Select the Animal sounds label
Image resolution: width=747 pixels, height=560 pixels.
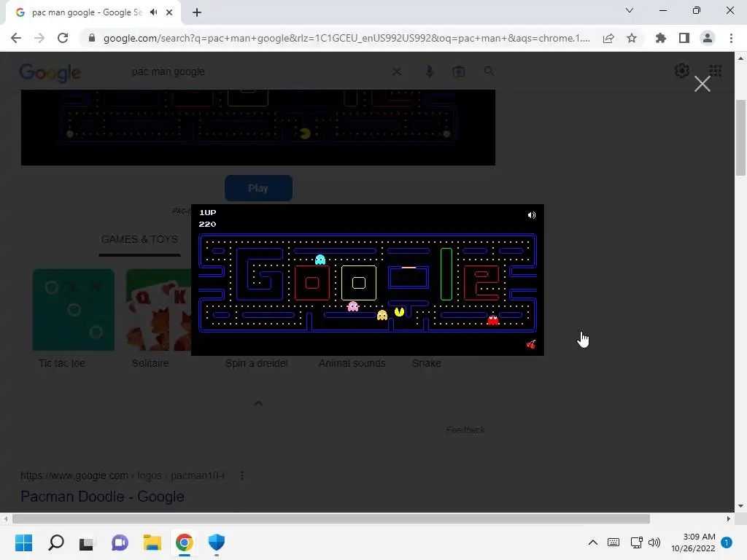point(352,363)
